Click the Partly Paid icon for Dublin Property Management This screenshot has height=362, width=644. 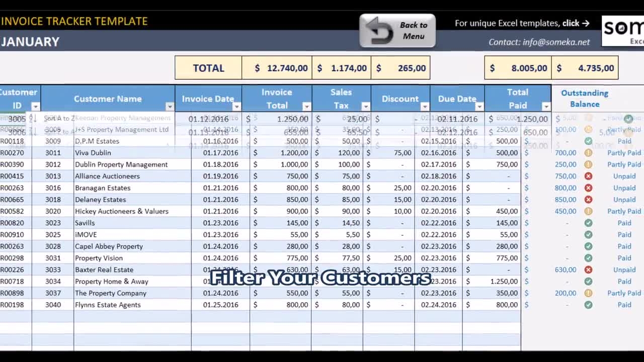588,164
